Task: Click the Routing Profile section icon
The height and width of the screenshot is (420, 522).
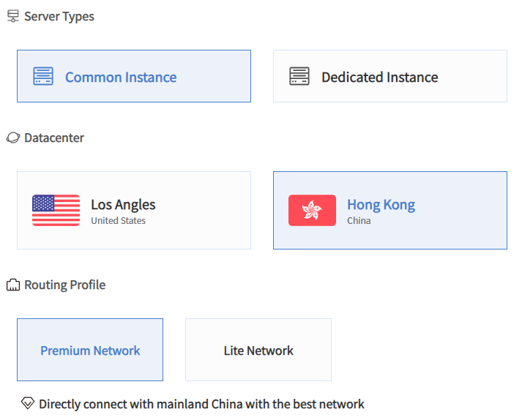Action: pyautogui.click(x=12, y=285)
